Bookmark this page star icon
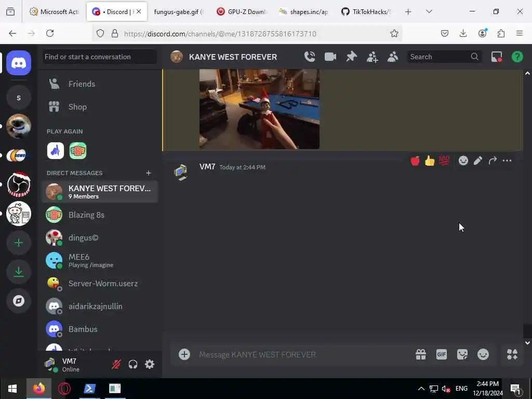Viewport: 532px width, 399px height. 394,33
